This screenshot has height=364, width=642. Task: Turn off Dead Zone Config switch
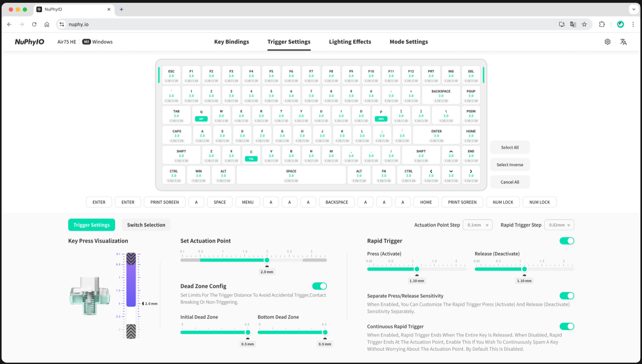coord(319,286)
